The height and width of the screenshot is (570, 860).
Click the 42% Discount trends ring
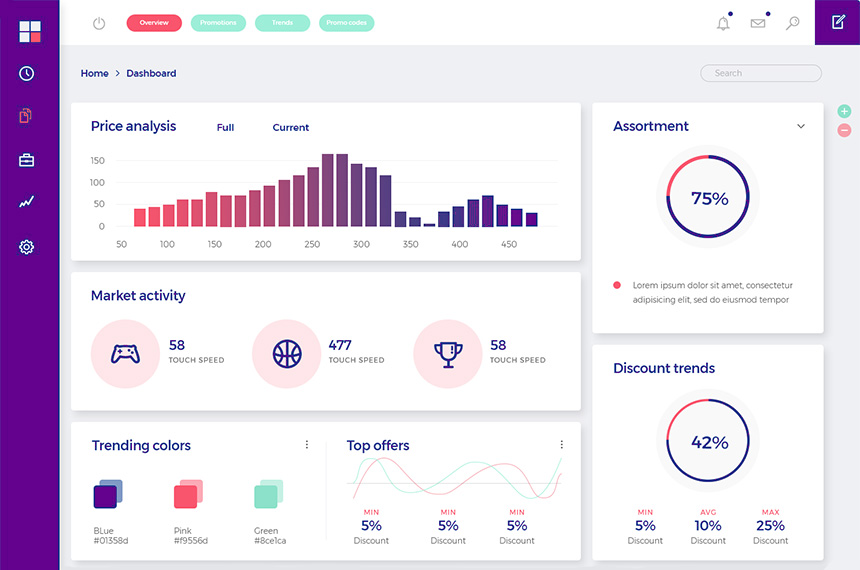pyautogui.click(x=708, y=441)
